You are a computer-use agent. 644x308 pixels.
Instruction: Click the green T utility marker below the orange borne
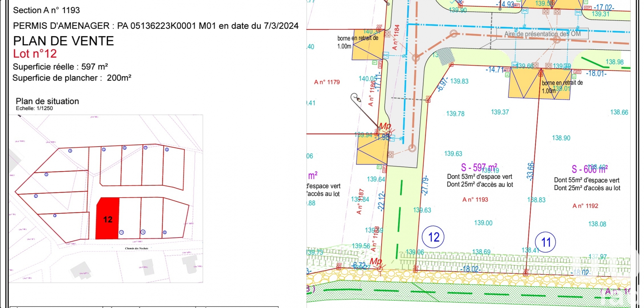click(x=375, y=62)
